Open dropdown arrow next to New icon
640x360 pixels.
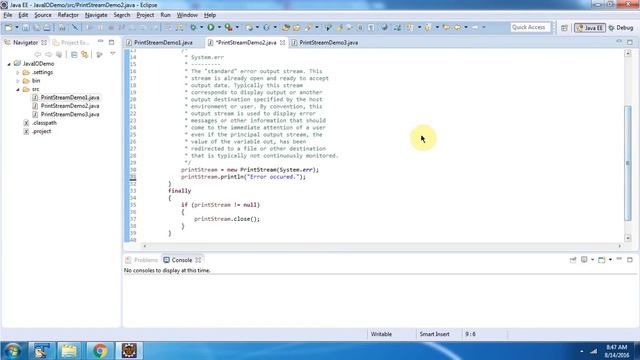(17, 27)
